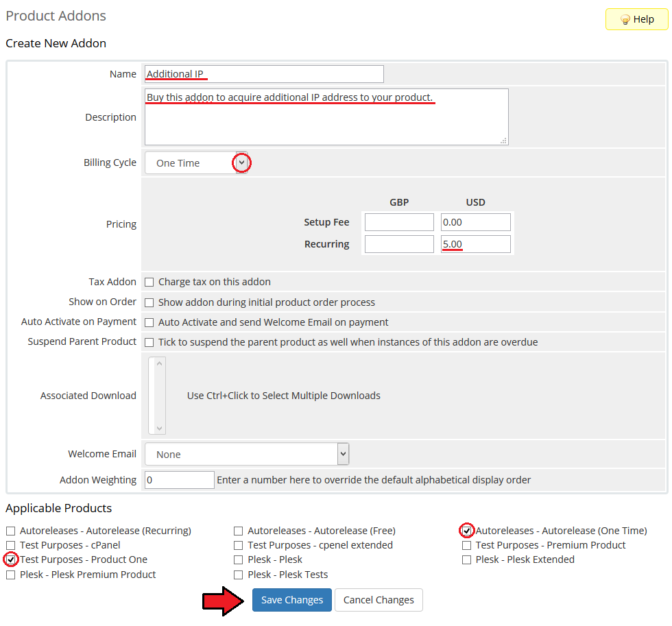
Task: Open the Billing Cycle dropdown
Action: (195, 163)
